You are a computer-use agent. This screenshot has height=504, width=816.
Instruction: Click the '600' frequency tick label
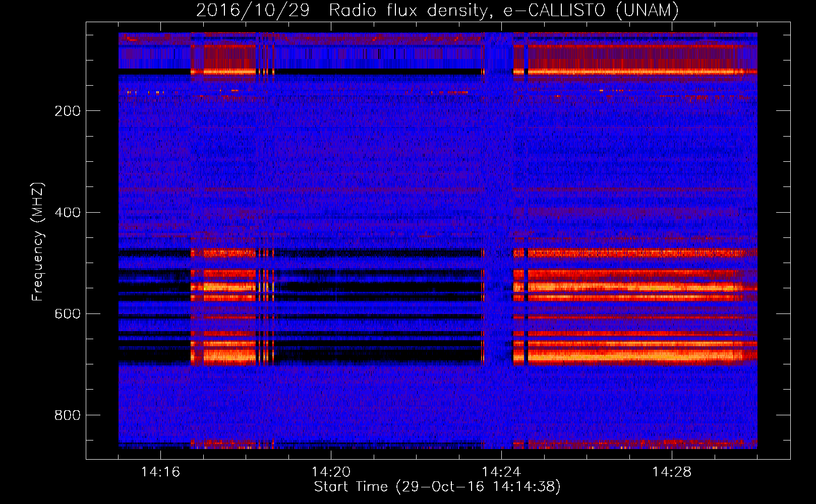point(68,313)
